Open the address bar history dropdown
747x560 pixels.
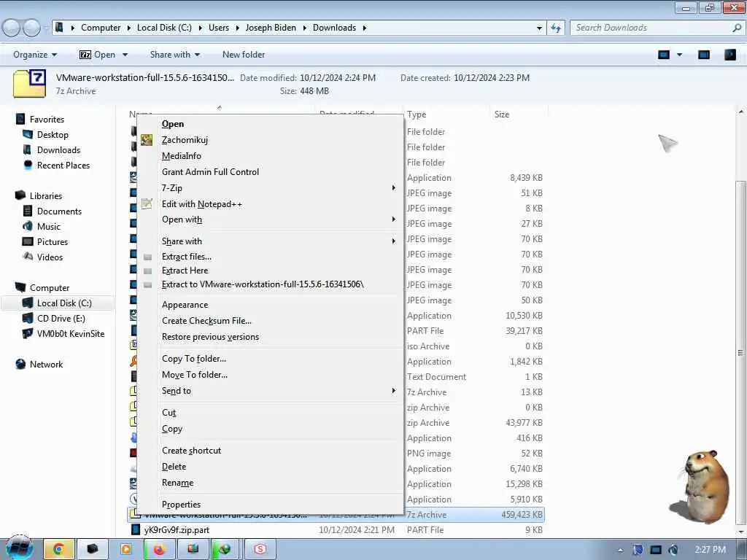click(x=539, y=28)
